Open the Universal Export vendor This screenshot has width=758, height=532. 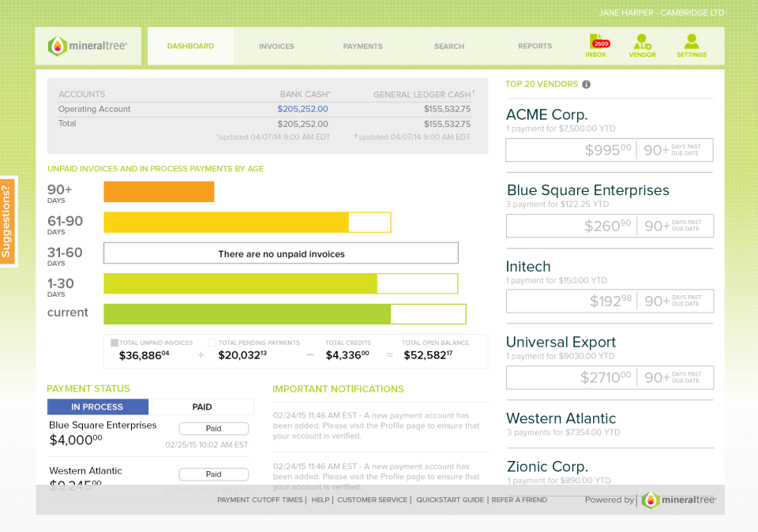pos(561,342)
